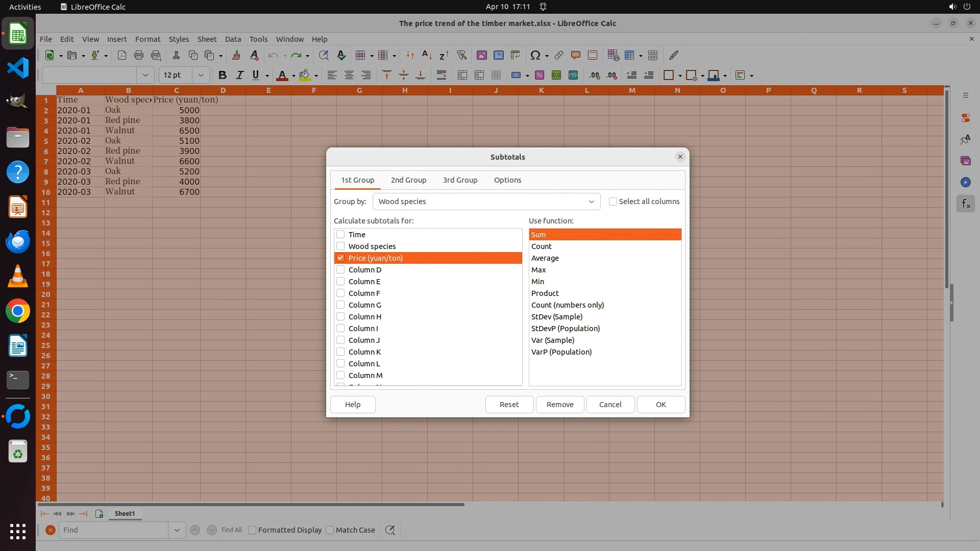980x551 pixels.
Task: Open the Find field history dropdown
Action: (177, 530)
